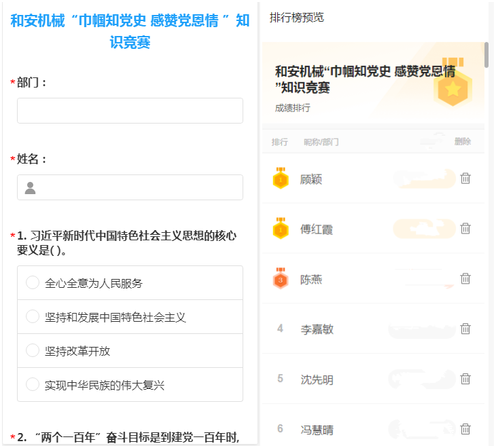Pick 实现中华民族的伟大复兴 option
This screenshot has height=448, width=496.
click(33, 385)
